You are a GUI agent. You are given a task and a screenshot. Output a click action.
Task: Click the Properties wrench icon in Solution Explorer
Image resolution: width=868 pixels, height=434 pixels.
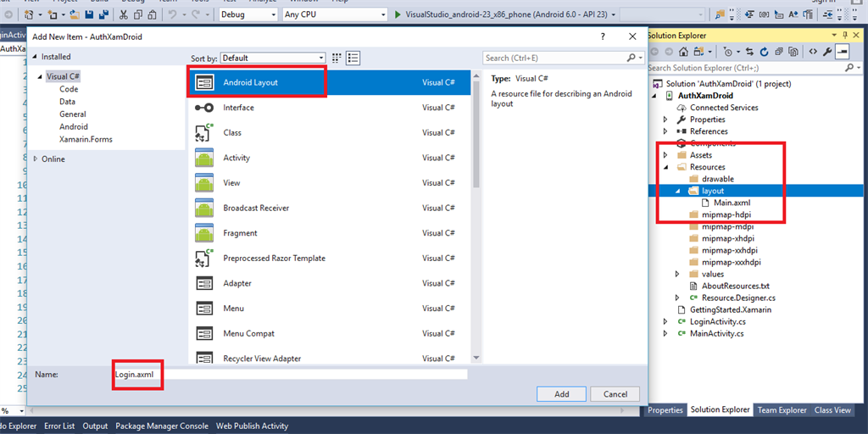827,52
